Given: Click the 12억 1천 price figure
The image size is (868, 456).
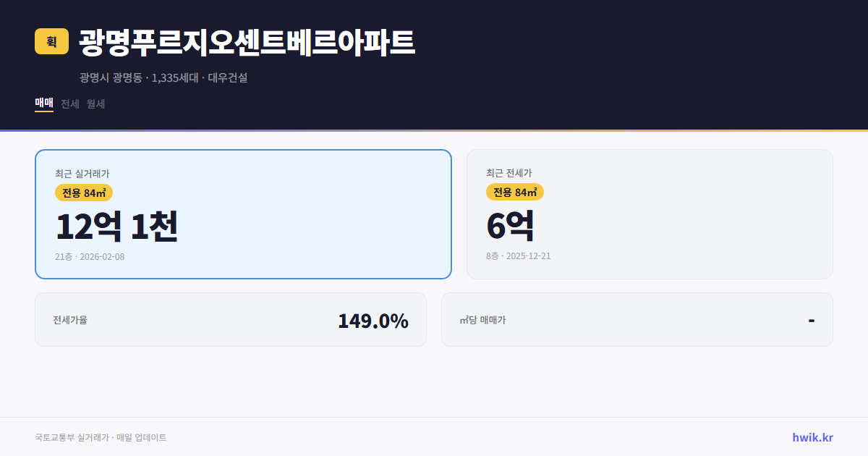Looking at the screenshot, I should click(x=117, y=227).
